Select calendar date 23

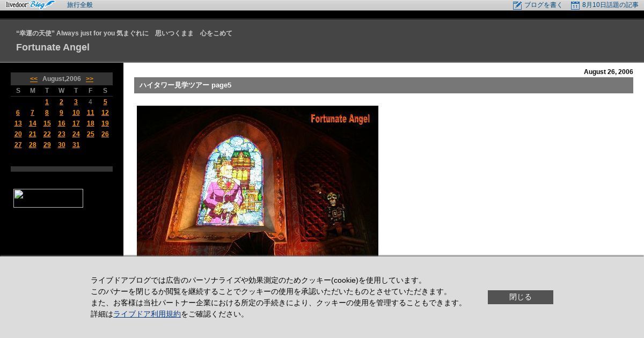pos(61,134)
